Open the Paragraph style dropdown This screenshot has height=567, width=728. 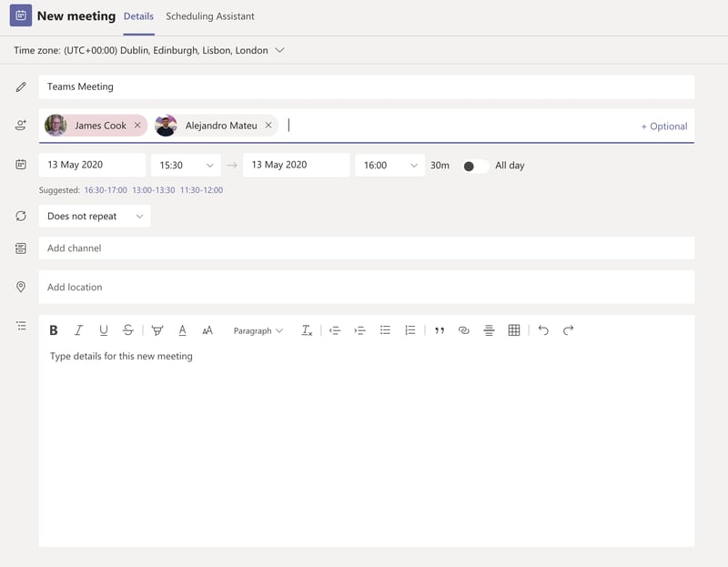pyautogui.click(x=258, y=330)
